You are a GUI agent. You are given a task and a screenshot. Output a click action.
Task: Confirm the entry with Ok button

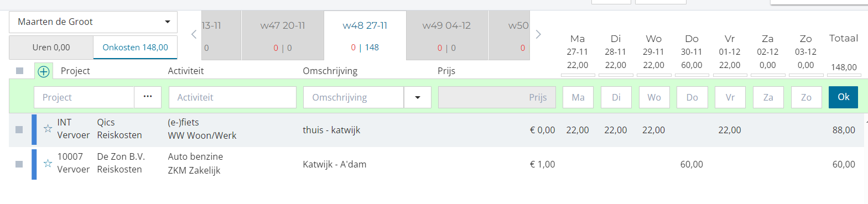pos(843,97)
